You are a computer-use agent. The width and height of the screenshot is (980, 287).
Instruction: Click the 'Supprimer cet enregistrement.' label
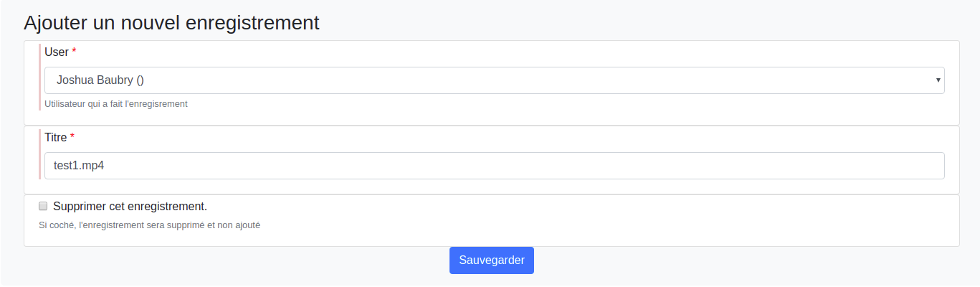pyautogui.click(x=130, y=207)
